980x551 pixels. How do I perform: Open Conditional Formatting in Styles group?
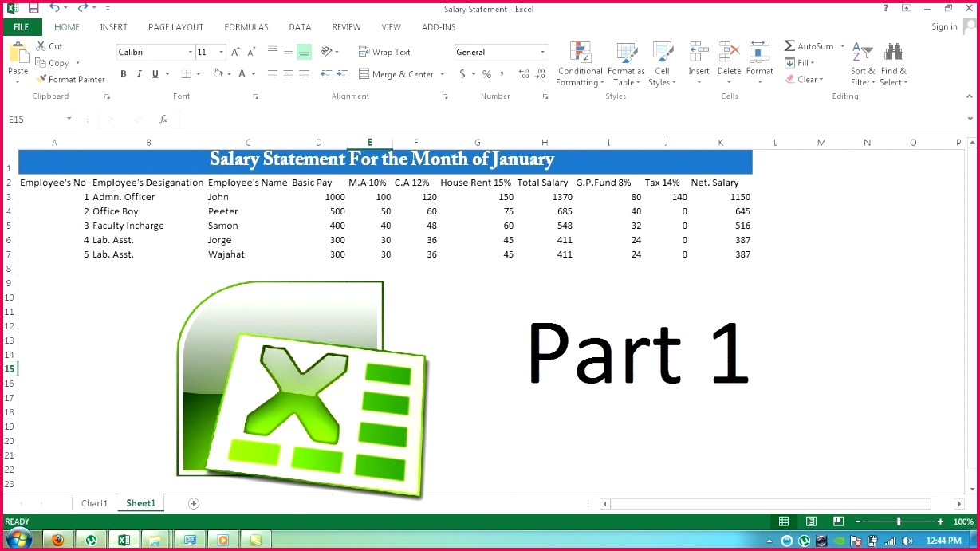point(580,64)
